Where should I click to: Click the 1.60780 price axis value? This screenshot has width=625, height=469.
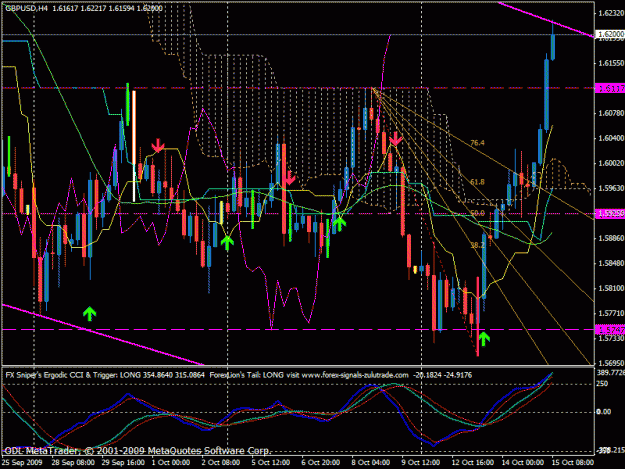[611, 113]
